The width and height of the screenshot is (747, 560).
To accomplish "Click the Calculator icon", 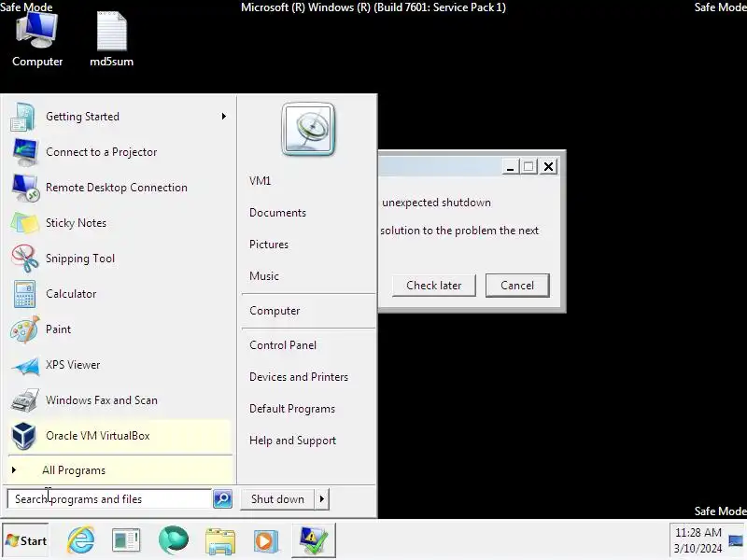I will point(24,294).
